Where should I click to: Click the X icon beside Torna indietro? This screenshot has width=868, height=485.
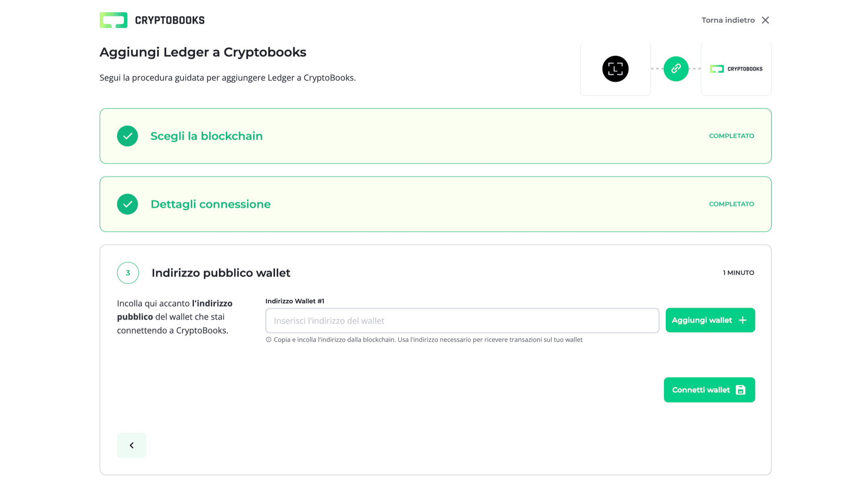point(765,20)
